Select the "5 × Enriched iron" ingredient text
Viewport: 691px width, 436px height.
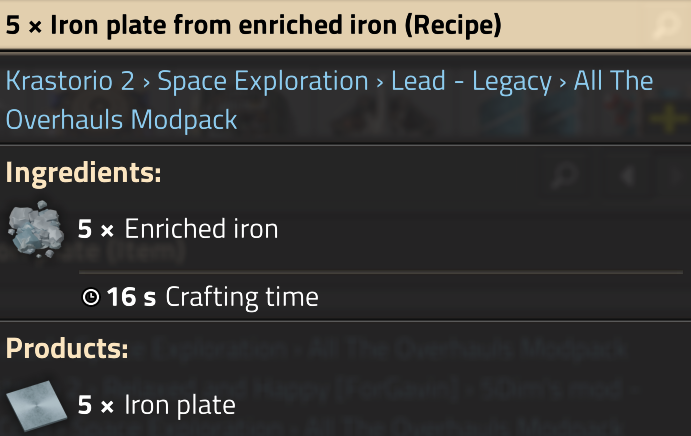pyautogui.click(x=178, y=229)
